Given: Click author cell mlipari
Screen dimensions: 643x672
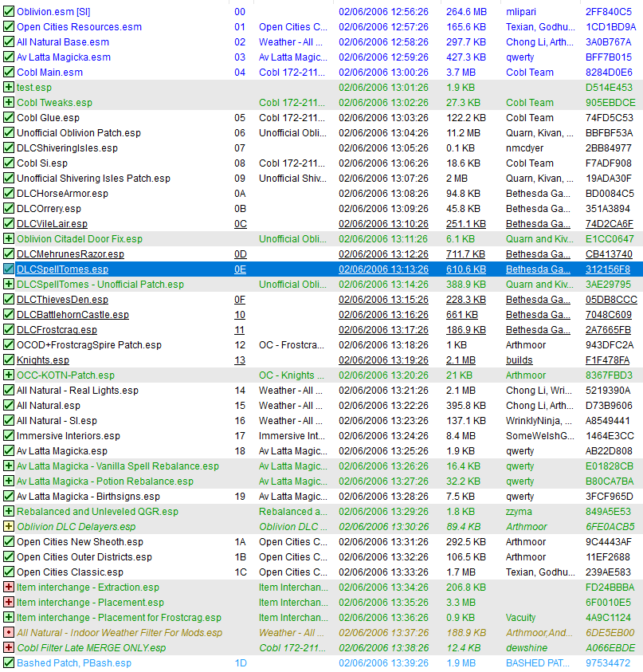Looking at the screenshot, I should [x=520, y=12].
